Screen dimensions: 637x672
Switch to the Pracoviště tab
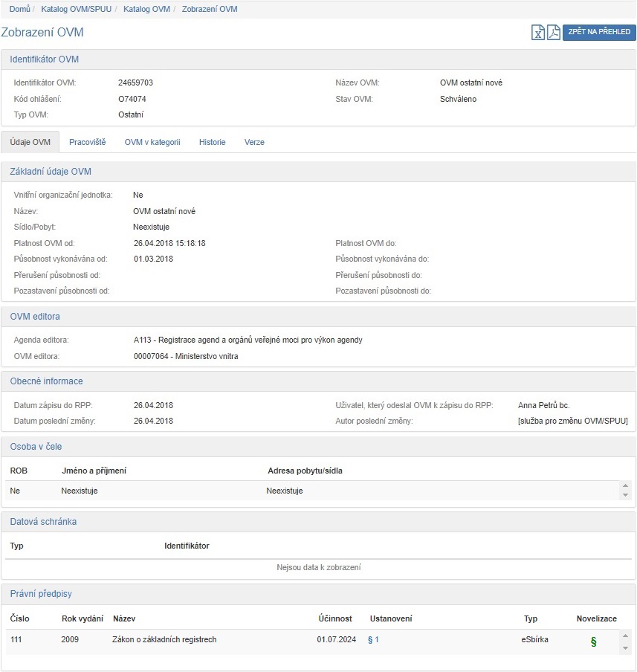click(x=87, y=142)
